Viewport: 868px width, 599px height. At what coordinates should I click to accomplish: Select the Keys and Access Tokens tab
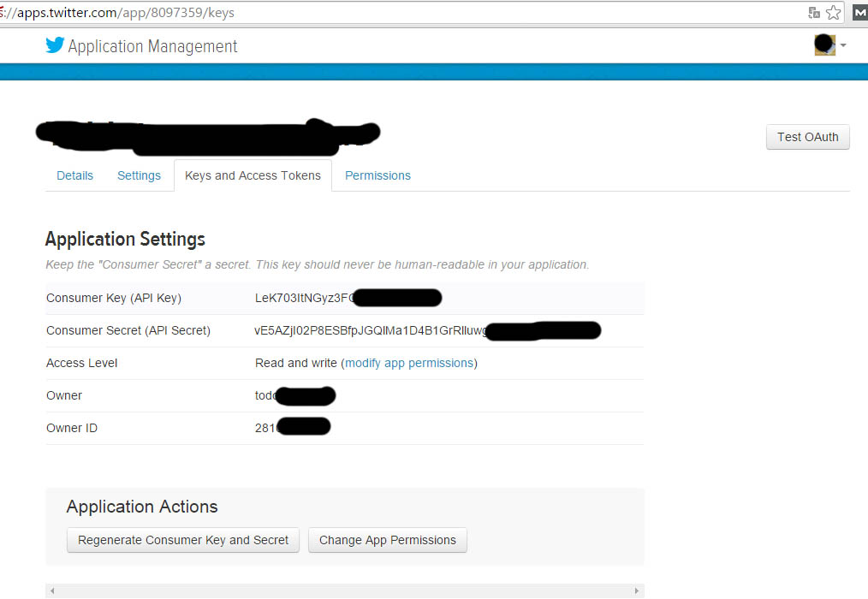(253, 175)
